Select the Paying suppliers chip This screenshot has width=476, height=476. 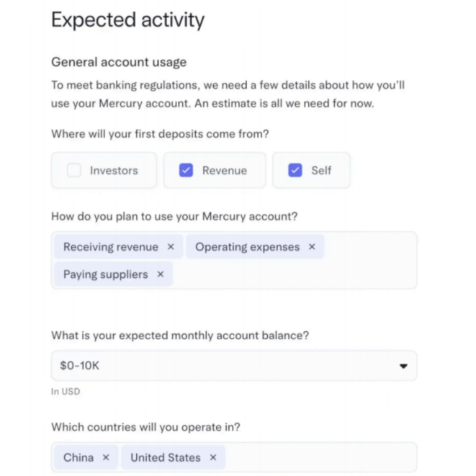tap(105, 274)
